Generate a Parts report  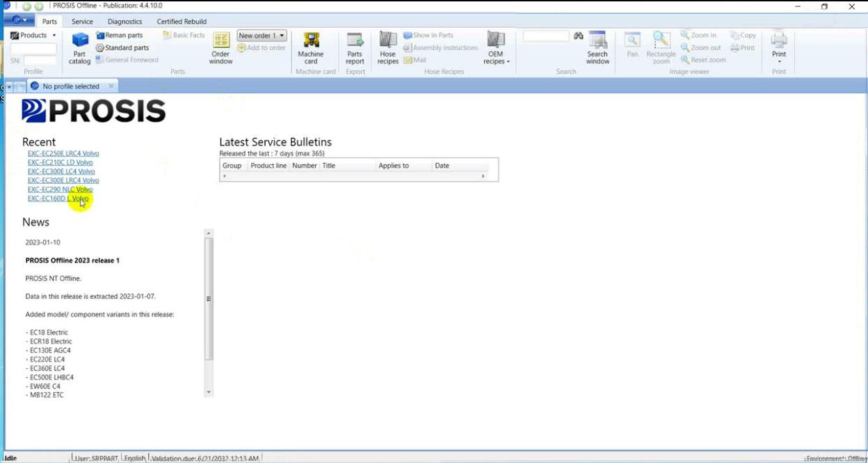coord(355,49)
